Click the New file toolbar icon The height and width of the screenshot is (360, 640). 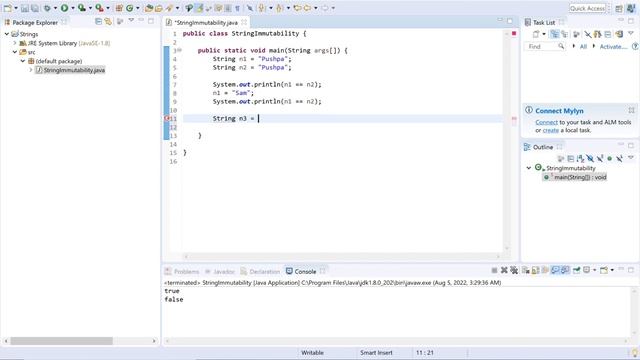coord(7,8)
